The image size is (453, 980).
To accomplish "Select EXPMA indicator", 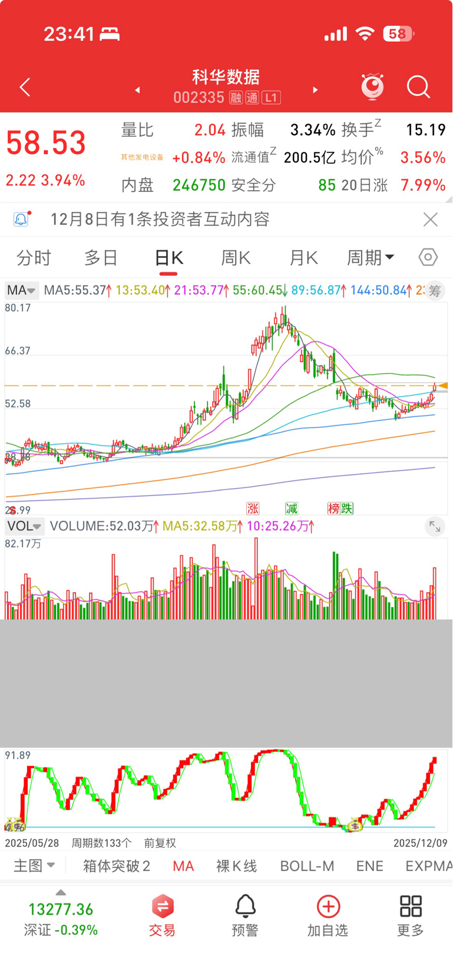I will point(429,866).
